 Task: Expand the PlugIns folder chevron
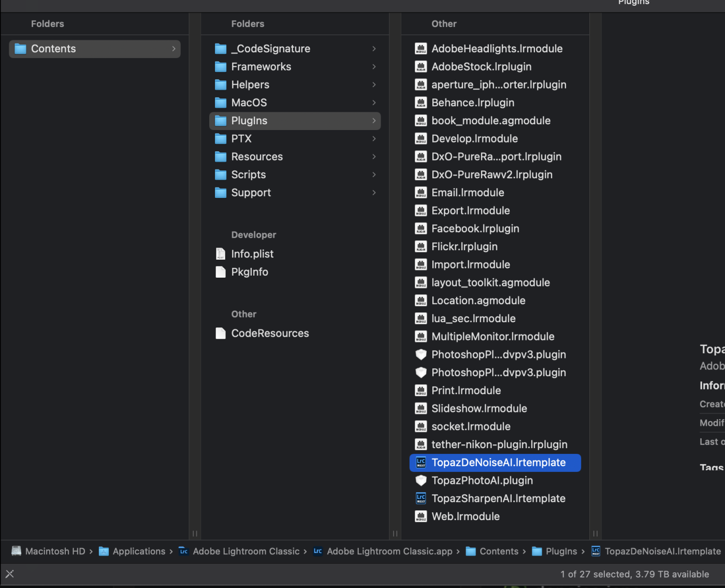(x=374, y=121)
